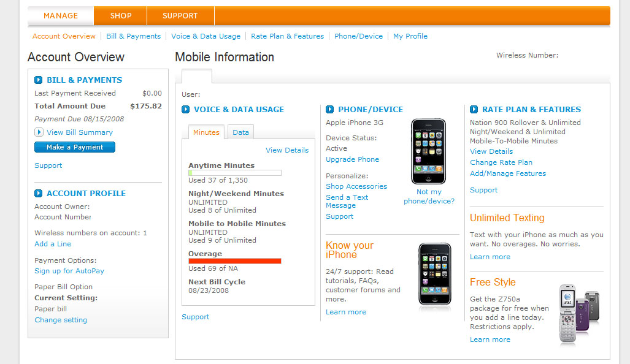Click the arrow icon beside Bill & Payments heading
This screenshot has width=630, height=364.
point(38,80)
